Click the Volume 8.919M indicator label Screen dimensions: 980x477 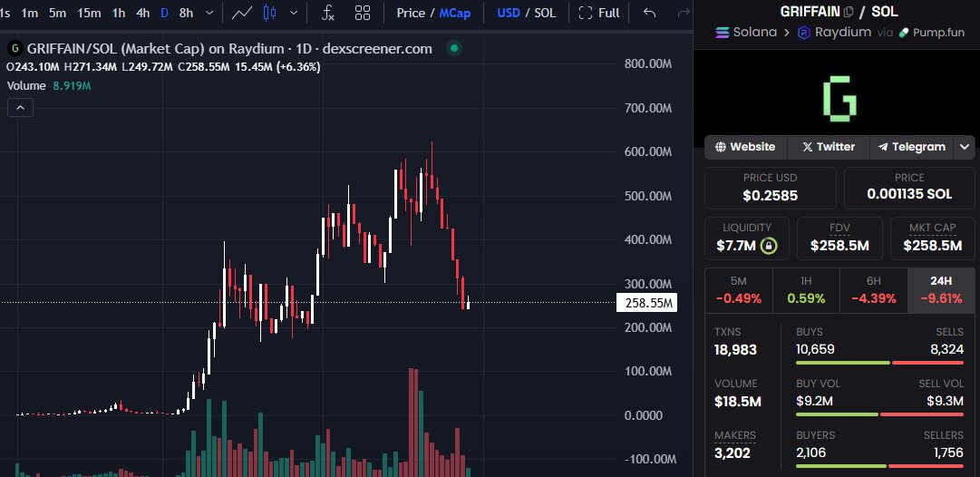coord(49,85)
